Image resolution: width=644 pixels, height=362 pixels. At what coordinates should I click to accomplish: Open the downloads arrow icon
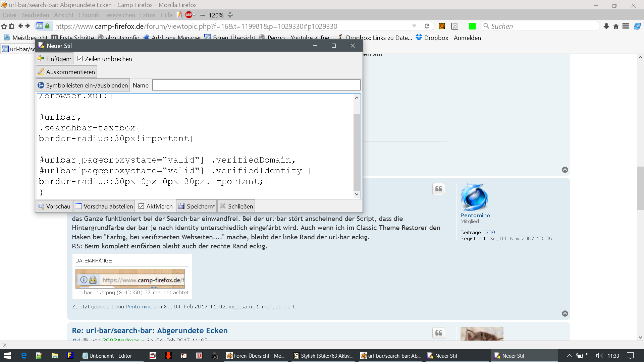[606, 26]
